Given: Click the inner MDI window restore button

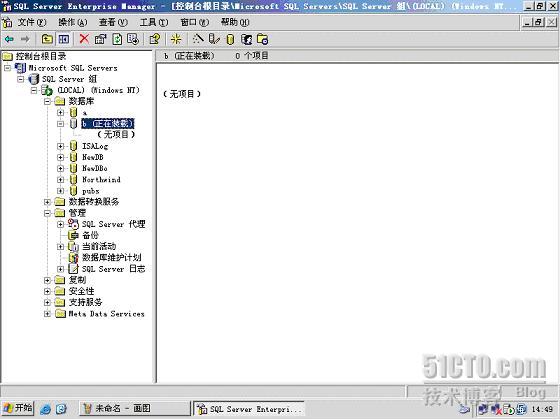Looking at the screenshot, I should click(540, 22).
